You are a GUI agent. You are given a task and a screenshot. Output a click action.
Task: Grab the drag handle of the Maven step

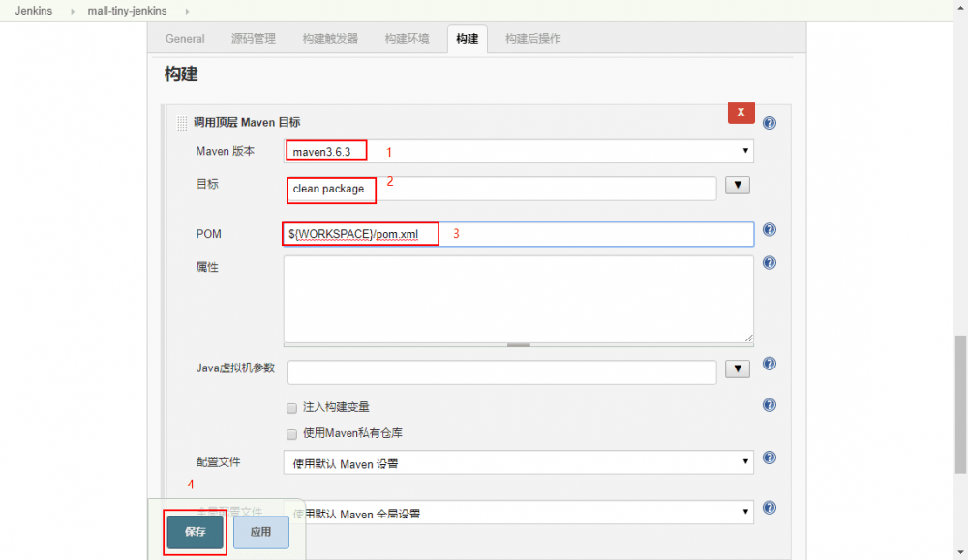pyautogui.click(x=182, y=122)
